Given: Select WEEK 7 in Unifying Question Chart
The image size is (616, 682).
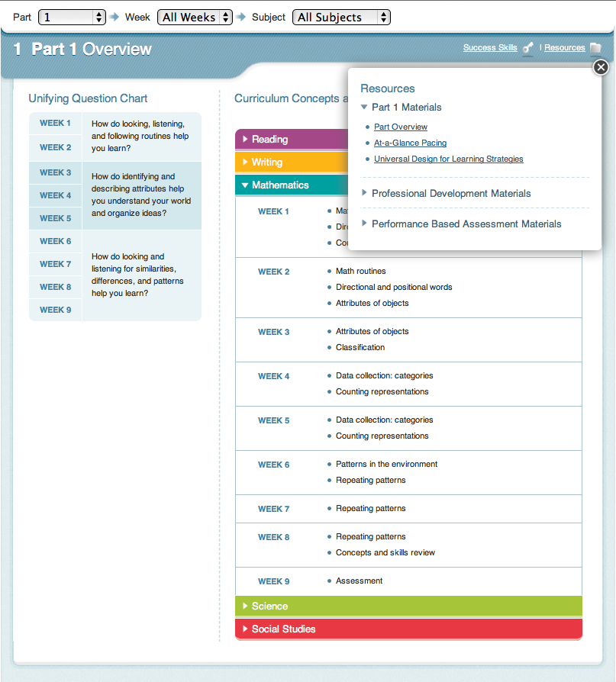Looking at the screenshot, I should (x=55, y=264).
